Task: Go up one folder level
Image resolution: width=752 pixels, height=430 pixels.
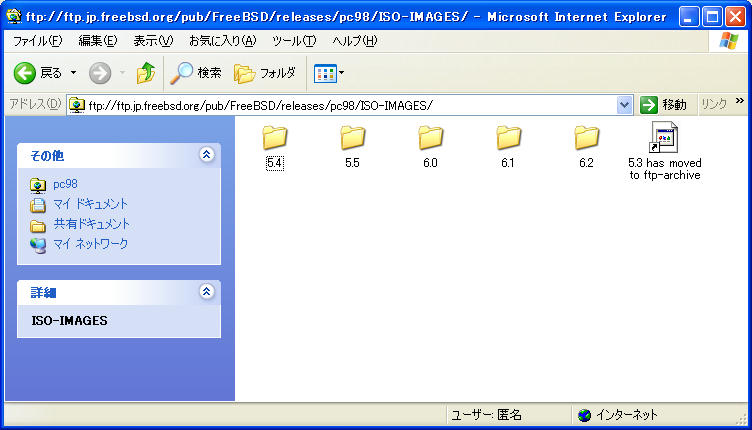Action: pyautogui.click(x=145, y=73)
